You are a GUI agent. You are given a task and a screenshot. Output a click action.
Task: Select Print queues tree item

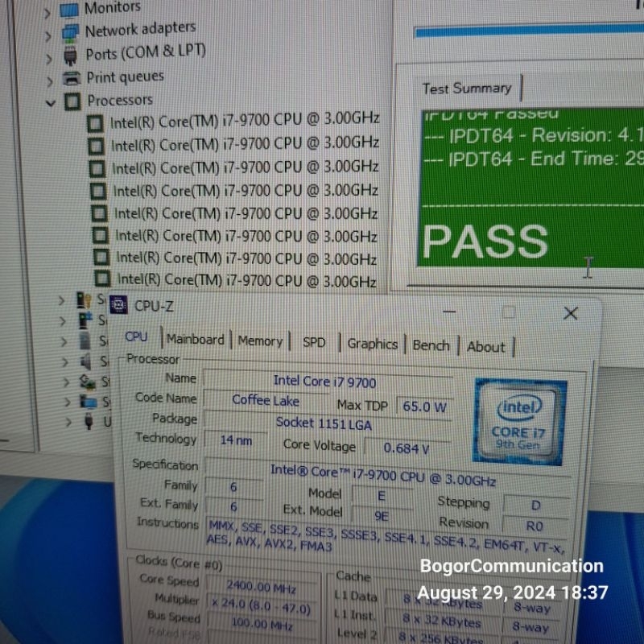tap(126, 77)
